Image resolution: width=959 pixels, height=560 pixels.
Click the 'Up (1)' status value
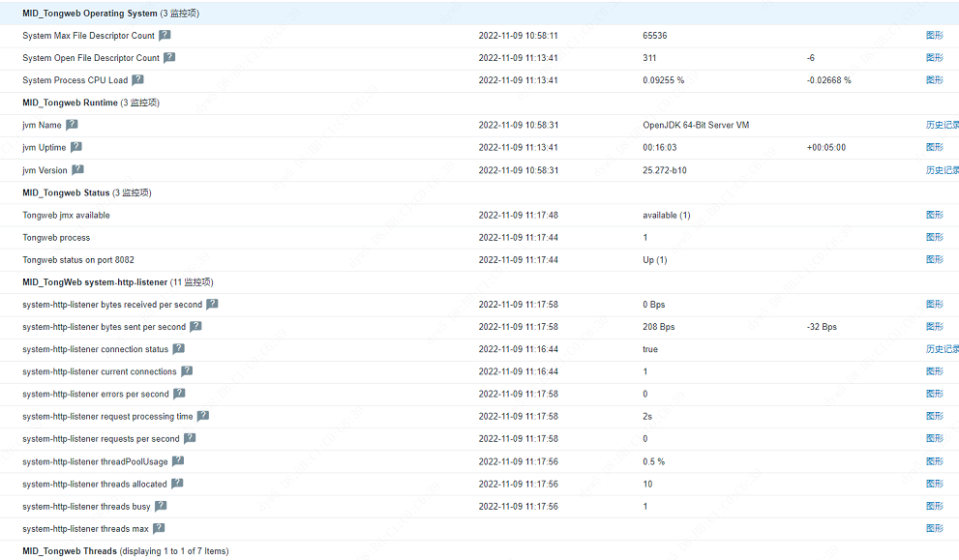655,260
